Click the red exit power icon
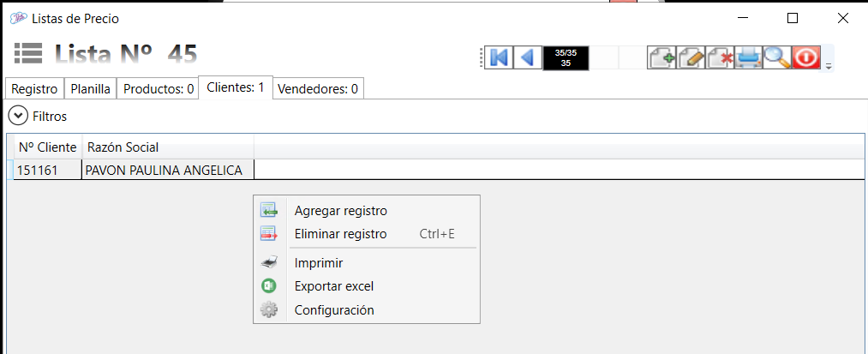 [x=806, y=57]
